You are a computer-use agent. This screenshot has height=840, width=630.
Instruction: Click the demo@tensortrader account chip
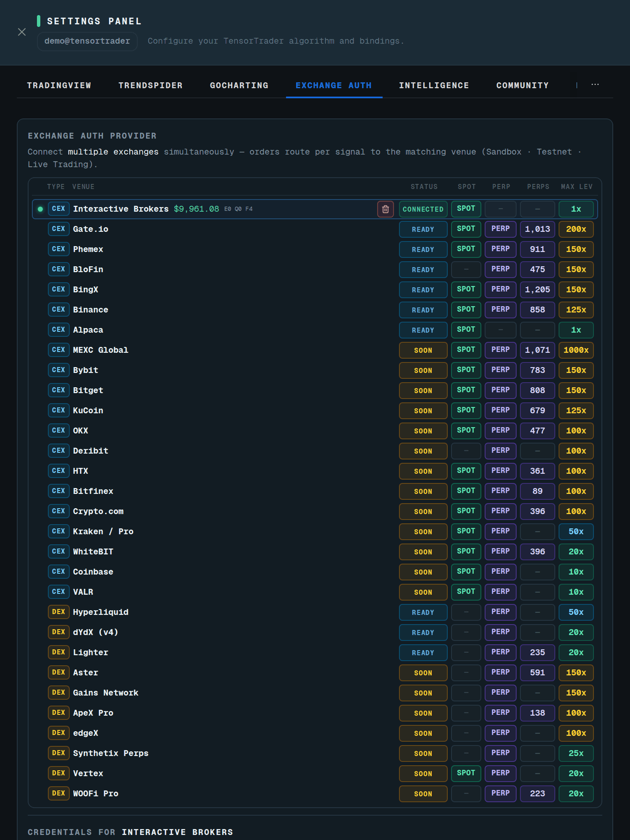(87, 41)
